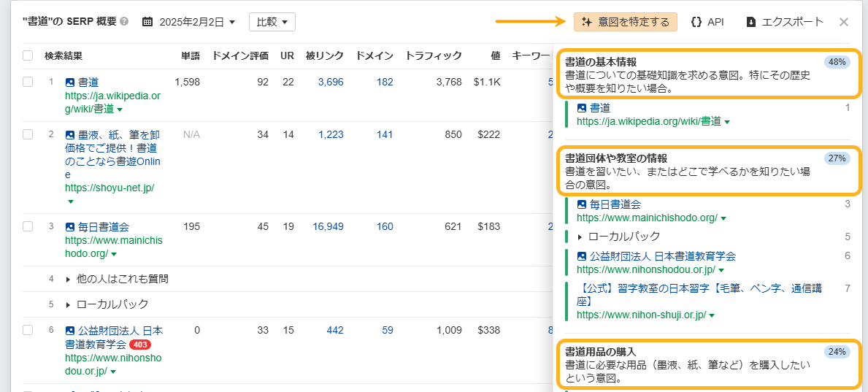The image size is (868, 392).
Task: Click the red 403 badge on result 6
Action: click(139, 344)
